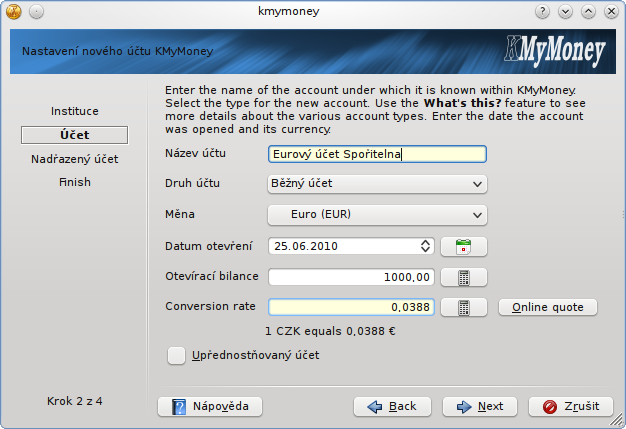Viewport: 626px width, 429px height.
Task: Cancel the wizard with Zrušit
Action: 571,407
